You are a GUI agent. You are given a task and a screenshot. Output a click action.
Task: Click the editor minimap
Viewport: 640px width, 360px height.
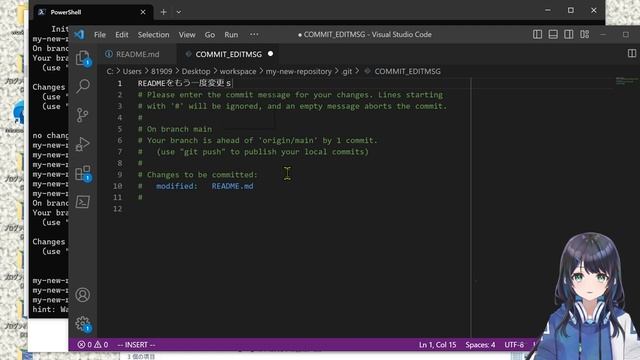point(626,81)
